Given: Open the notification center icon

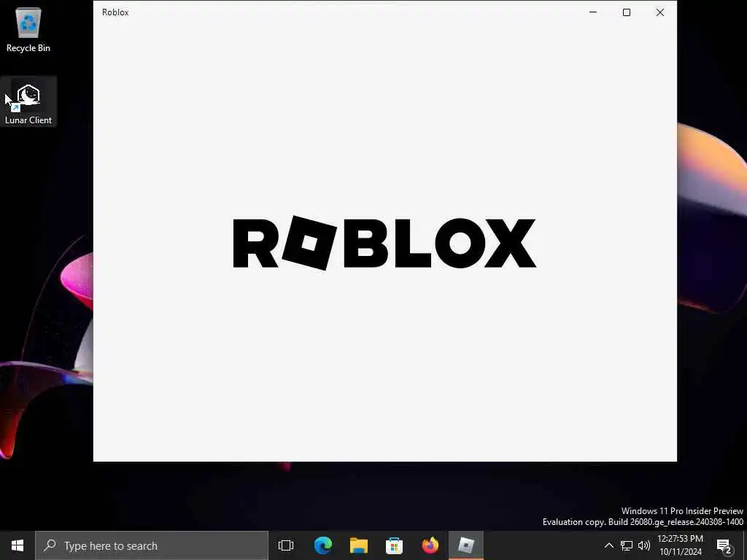Looking at the screenshot, I should coord(724,545).
